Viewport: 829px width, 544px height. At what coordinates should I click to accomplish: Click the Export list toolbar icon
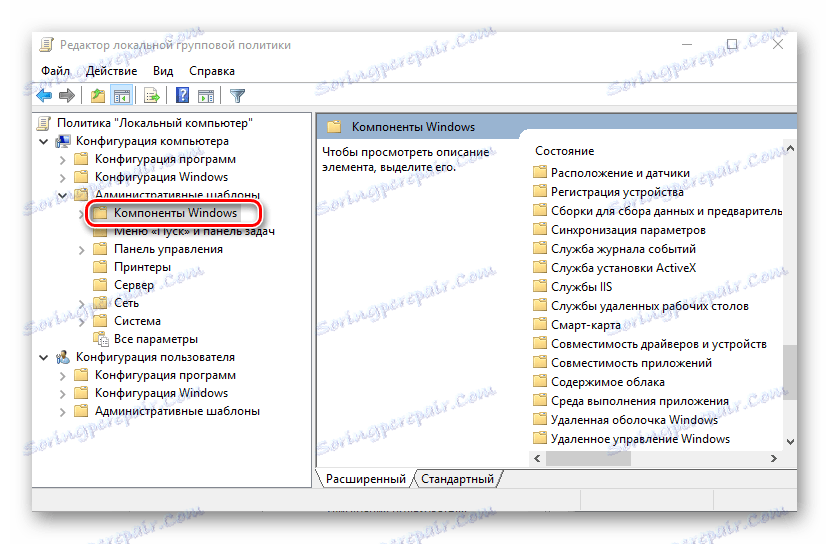(x=152, y=96)
